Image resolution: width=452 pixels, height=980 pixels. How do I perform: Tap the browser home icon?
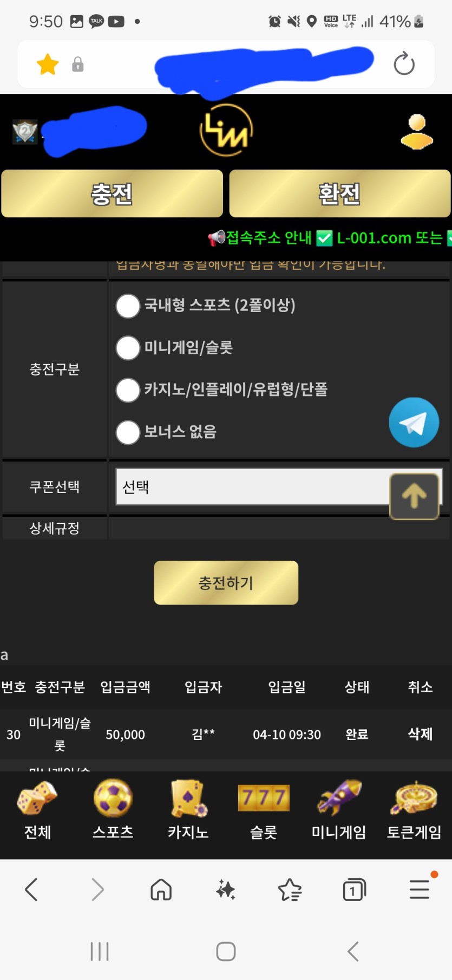click(x=161, y=890)
